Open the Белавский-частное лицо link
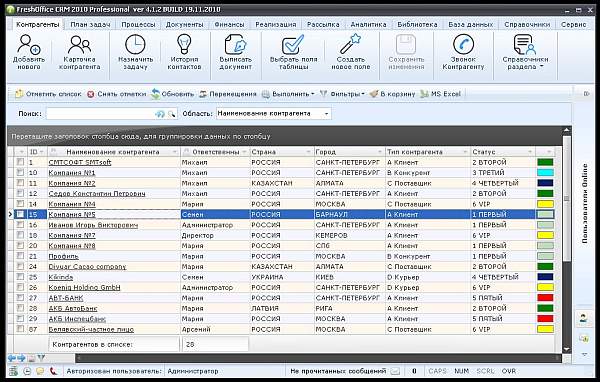 (x=91, y=329)
